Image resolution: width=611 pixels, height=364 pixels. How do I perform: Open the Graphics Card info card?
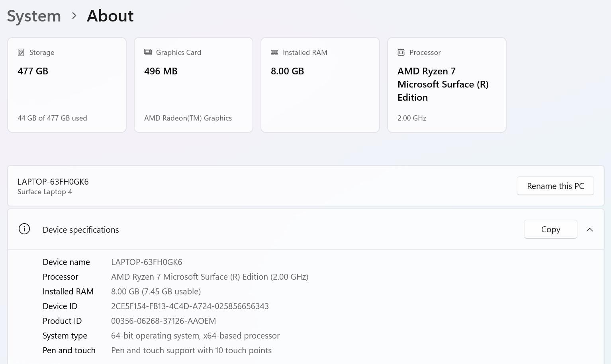(194, 85)
